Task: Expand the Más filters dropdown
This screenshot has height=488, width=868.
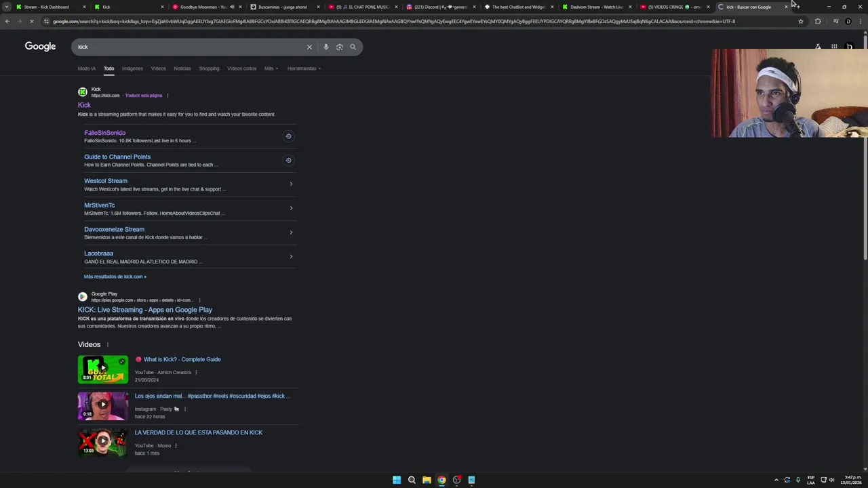Action: coord(271,68)
